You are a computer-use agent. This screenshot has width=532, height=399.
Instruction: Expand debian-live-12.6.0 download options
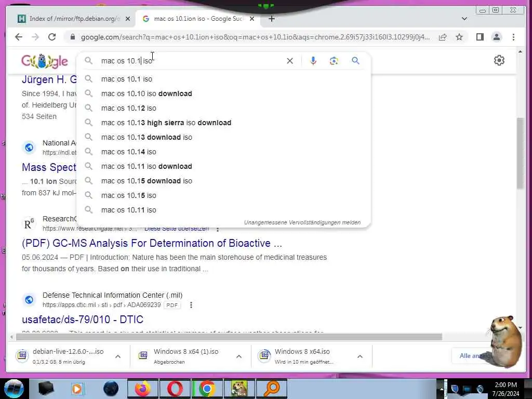pyautogui.click(x=118, y=356)
